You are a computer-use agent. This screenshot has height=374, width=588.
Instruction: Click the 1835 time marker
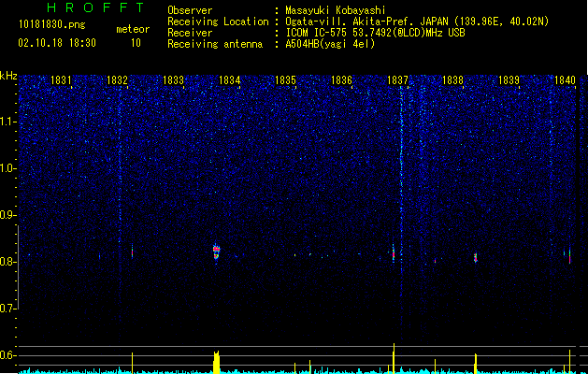click(285, 80)
